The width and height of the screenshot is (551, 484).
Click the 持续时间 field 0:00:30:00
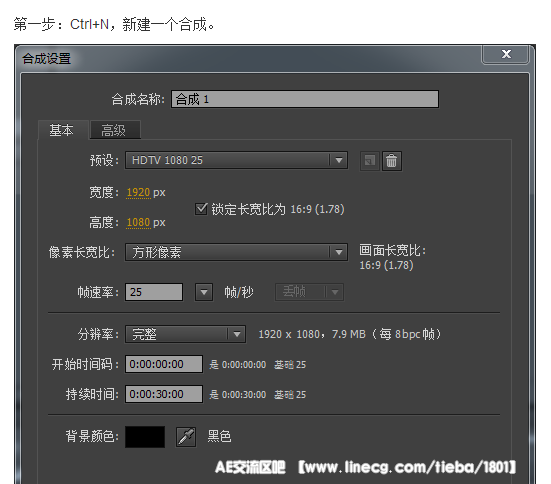tap(164, 394)
